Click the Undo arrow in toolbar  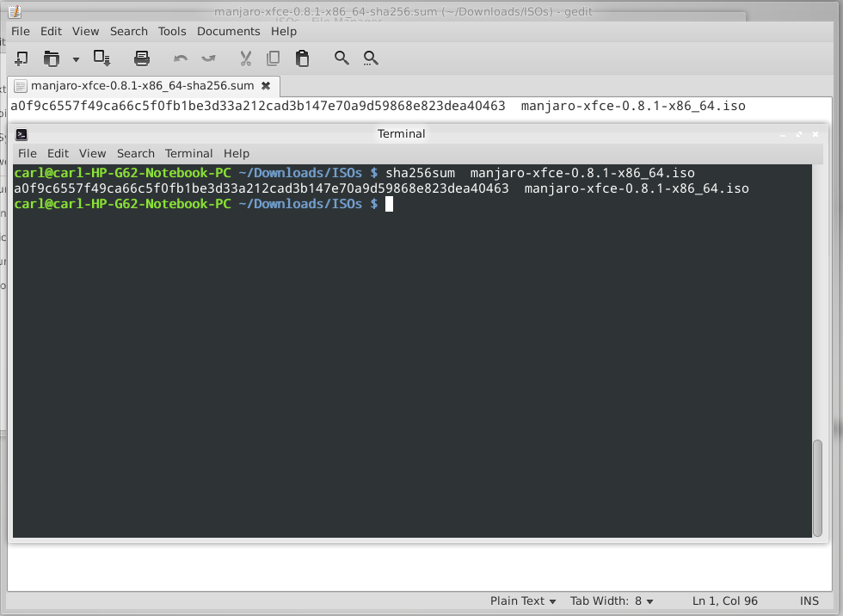point(181,59)
